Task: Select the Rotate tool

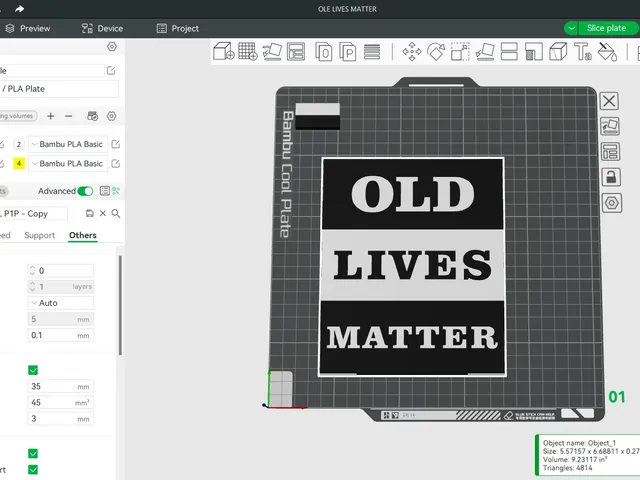Action: click(436, 52)
